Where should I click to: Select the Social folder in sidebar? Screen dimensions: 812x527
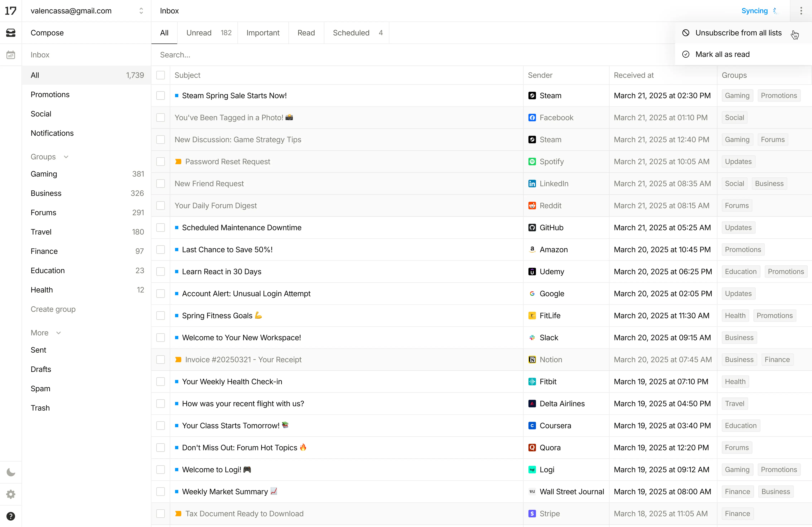click(x=87, y=114)
